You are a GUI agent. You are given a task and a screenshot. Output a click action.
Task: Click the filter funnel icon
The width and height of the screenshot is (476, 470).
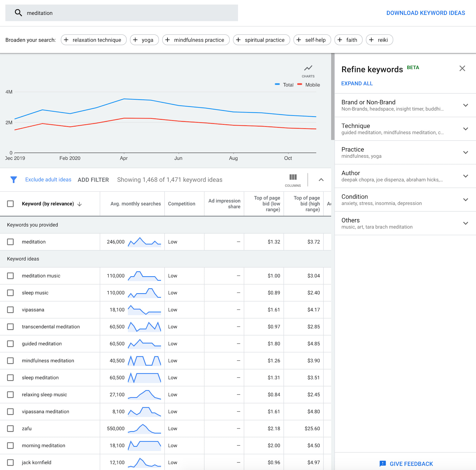13,179
